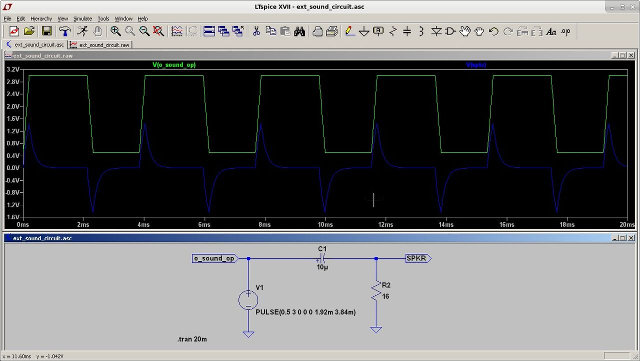Place an Inductor component

pyautogui.click(x=421, y=31)
